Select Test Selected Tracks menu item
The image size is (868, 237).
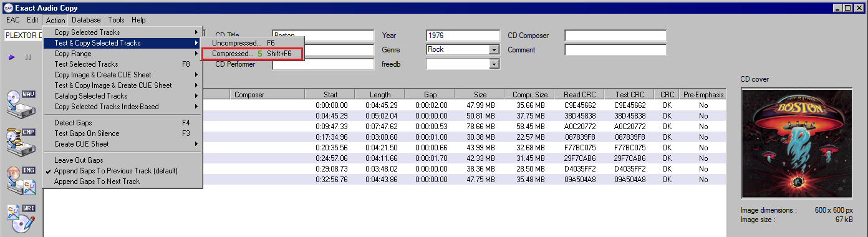(x=123, y=64)
